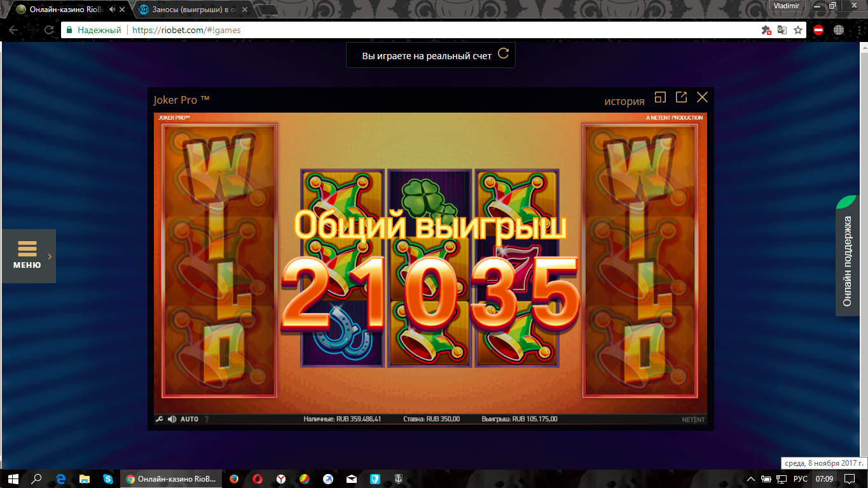Open the blocked plugin notification icon
The height and width of the screenshot is (488, 868).
[x=766, y=30]
